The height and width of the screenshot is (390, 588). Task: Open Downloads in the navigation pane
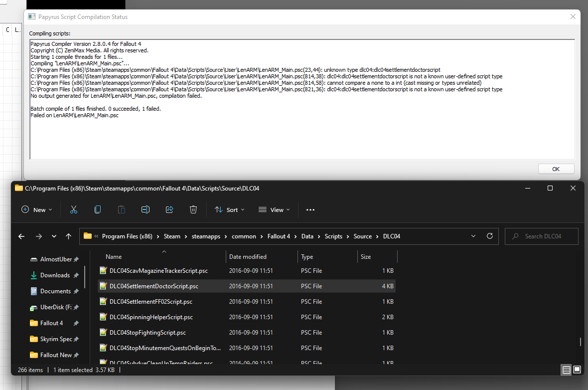54,275
